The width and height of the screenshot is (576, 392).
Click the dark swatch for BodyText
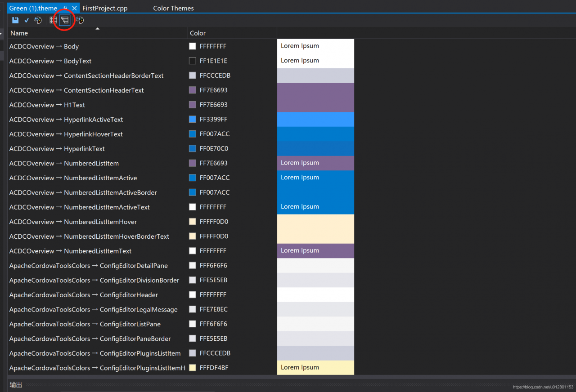[x=193, y=61]
